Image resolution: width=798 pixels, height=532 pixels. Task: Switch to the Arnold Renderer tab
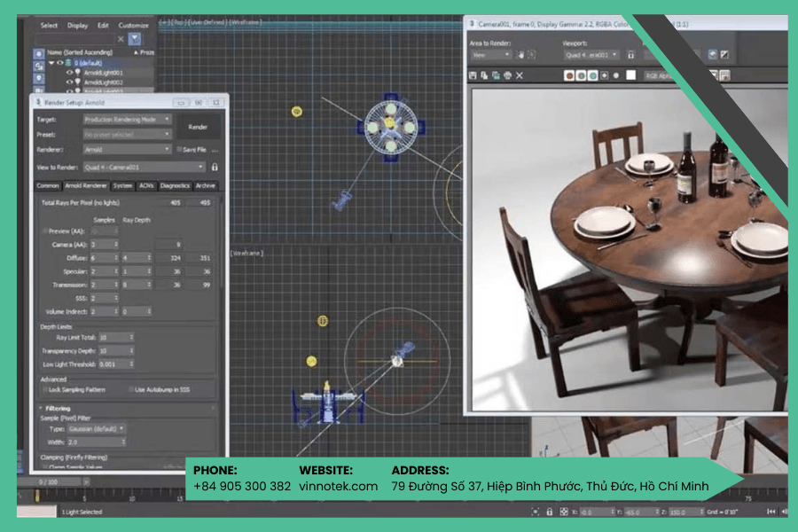85,186
